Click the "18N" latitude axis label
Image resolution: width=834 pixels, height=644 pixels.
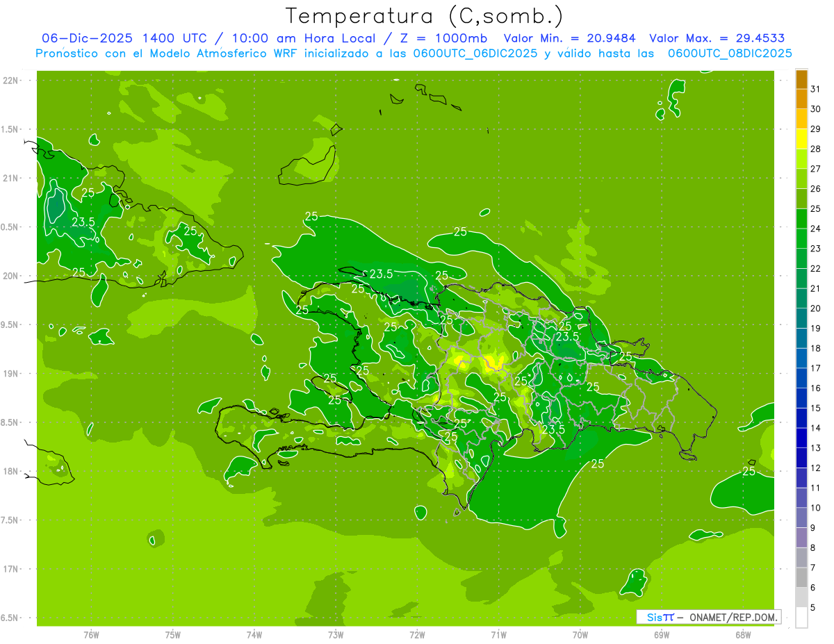click(11, 471)
